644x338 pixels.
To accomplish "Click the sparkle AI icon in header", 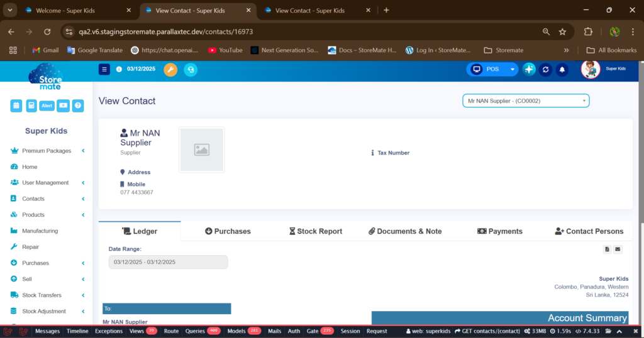I will (529, 69).
